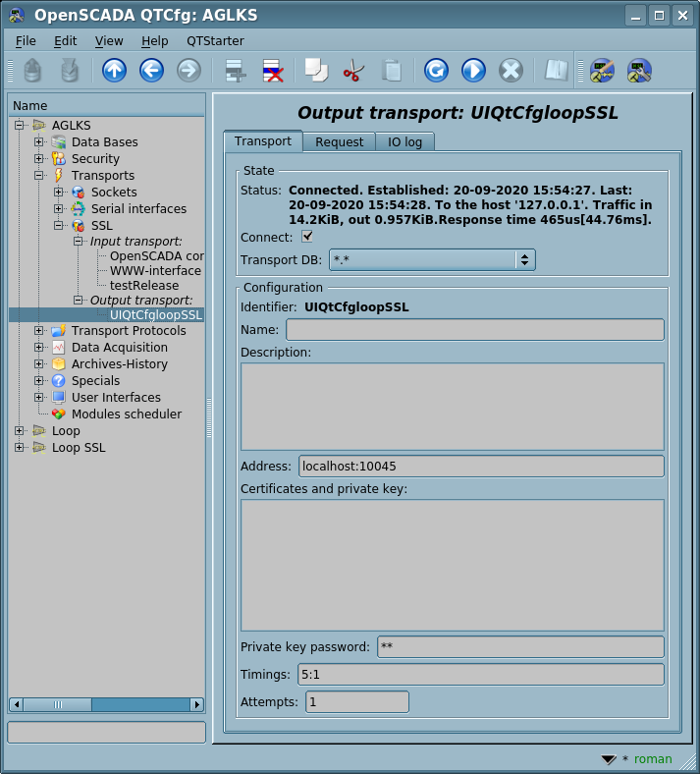The image size is (700, 774).
Task: Open the Help menu
Action: coord(155,41)
